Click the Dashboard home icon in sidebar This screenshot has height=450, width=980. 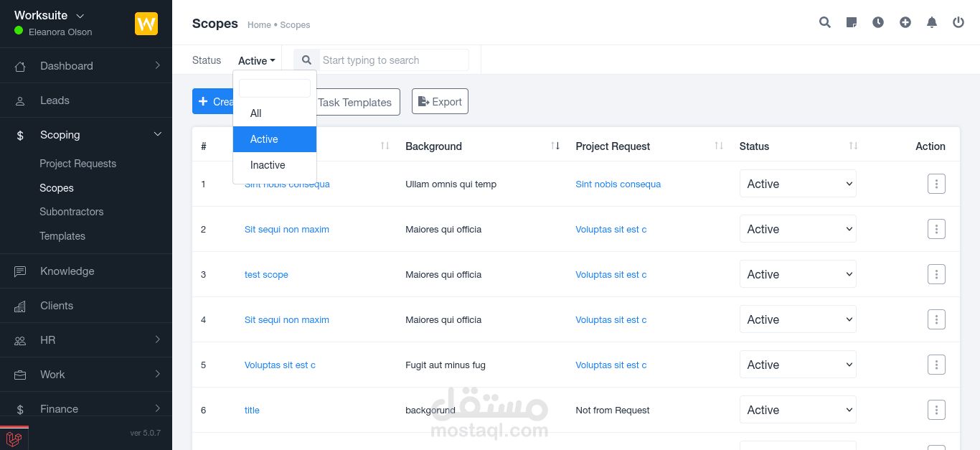pos(20,66)
